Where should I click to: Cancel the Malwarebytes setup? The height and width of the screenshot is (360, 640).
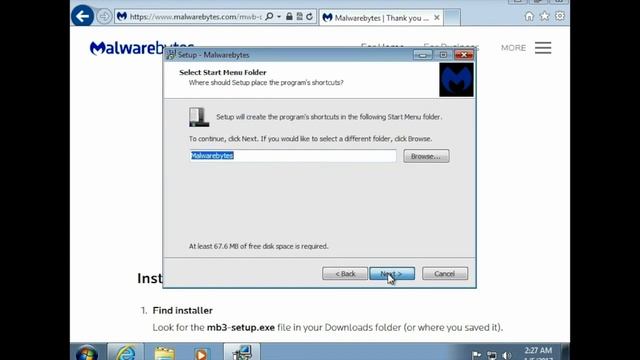[444, 273]
